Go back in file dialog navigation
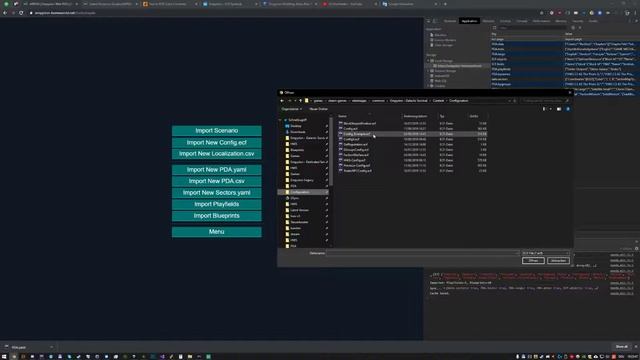The width and height of the screenshot is (640, 360). [282, 101]
